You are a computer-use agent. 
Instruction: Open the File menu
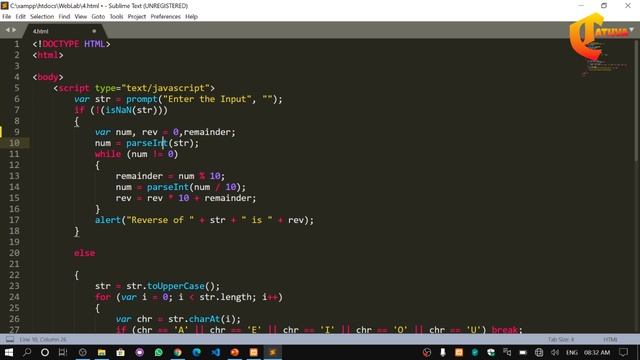[7, 17]
